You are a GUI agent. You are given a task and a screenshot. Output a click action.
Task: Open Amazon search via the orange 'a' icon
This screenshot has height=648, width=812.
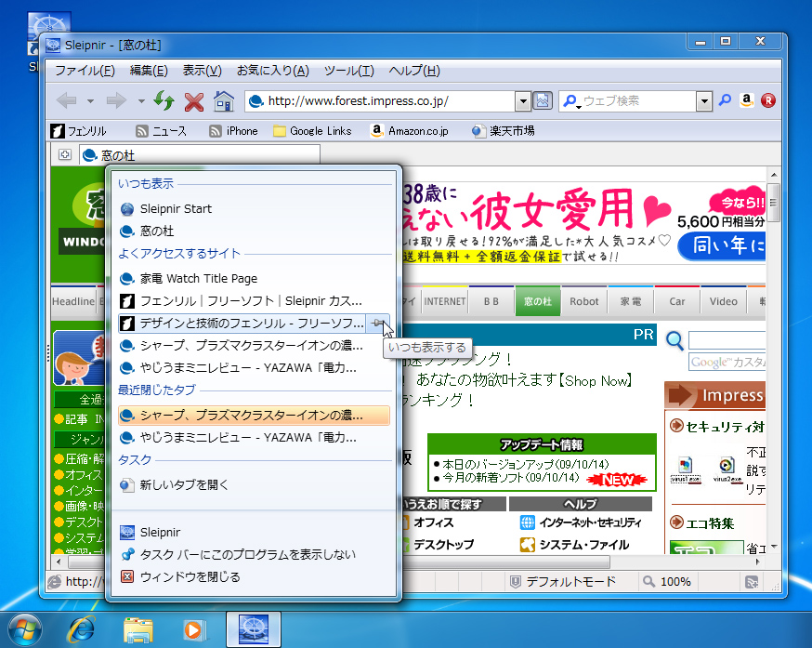[x=746, y=100]
